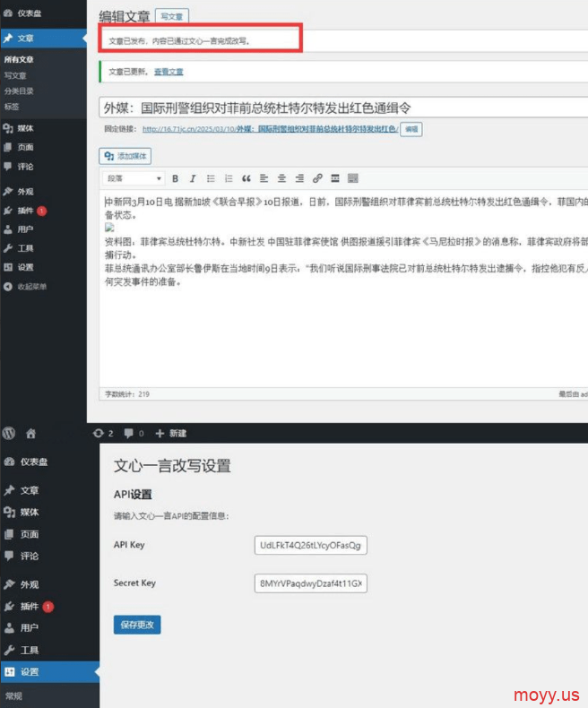Image resolution: width=588 pixels, height=708 pixels.
Task: Open 插件 in the lower sidebar
Action: pyautogui.click(x=49, y=607)
